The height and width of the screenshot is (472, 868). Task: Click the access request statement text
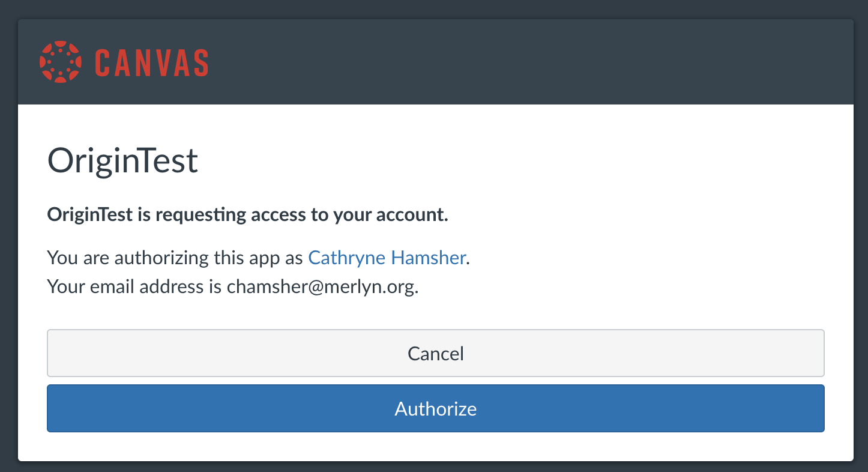click(x=247, y=214)
